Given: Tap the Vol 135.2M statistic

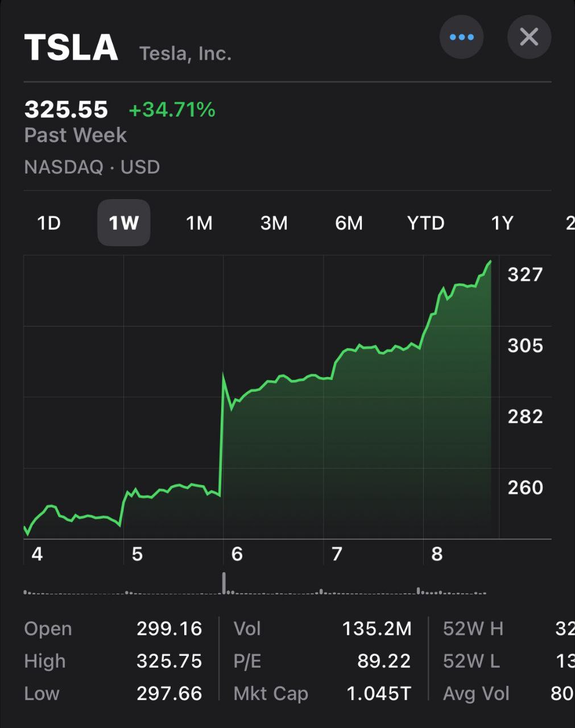Looking at the screenshot, I should [322, 628].
